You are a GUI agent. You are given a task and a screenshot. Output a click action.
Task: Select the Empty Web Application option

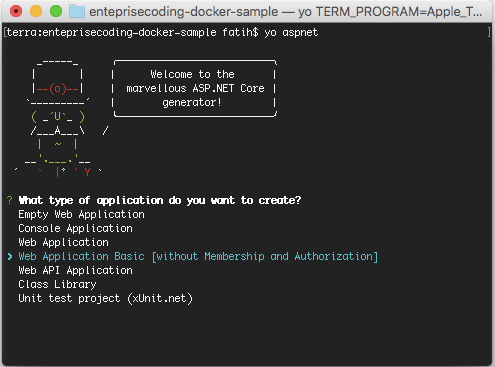(x=81, y=215)
